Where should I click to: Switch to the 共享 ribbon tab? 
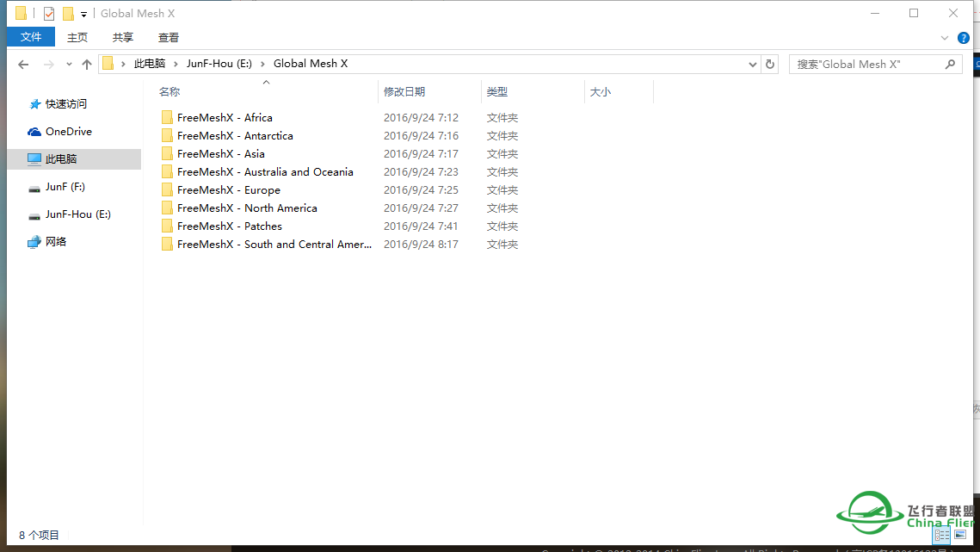click(x=123, y=38)
